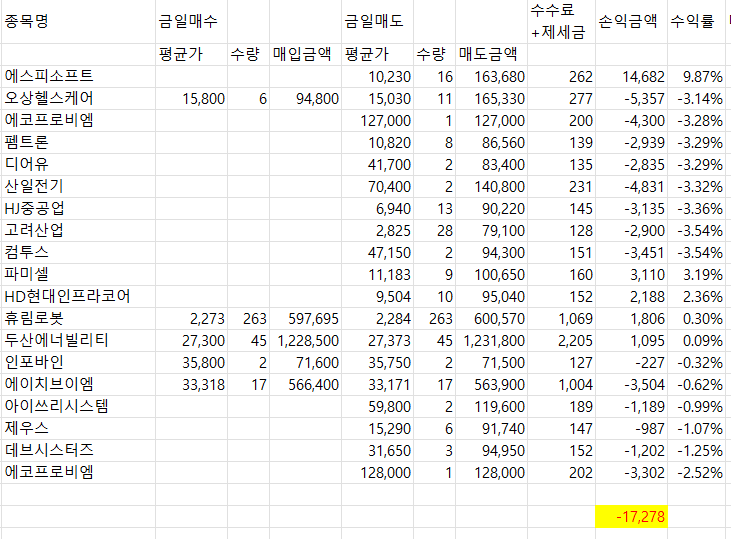This screenshot has width=731, height=539.
Task: Click the 고려산업 cell
Action: 78,230
